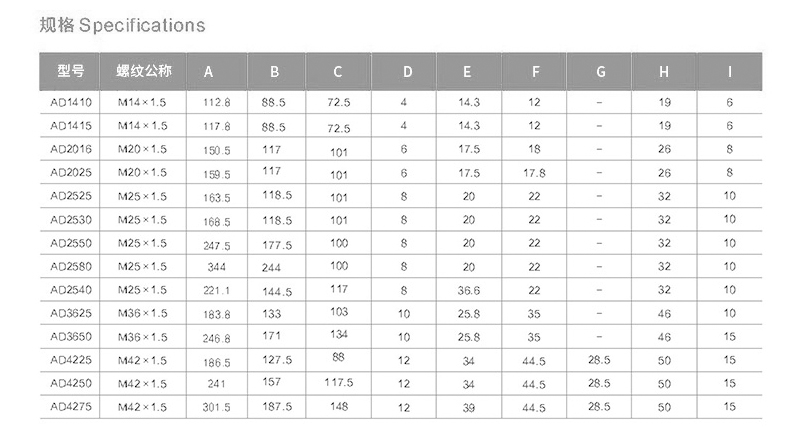Click 117.5 in the AD4250 row
The image size is (790, 437).
tap(338, 382)
